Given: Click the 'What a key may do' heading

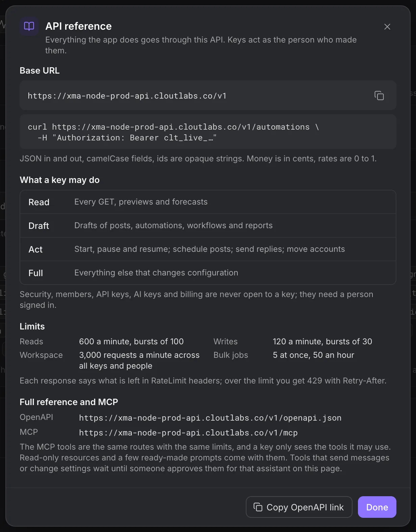Looking at the screenshot, I should 59,180.
